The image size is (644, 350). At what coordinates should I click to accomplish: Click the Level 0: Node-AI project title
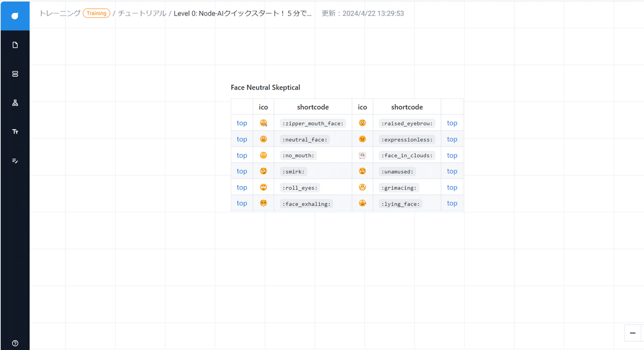tap(243, 13)
